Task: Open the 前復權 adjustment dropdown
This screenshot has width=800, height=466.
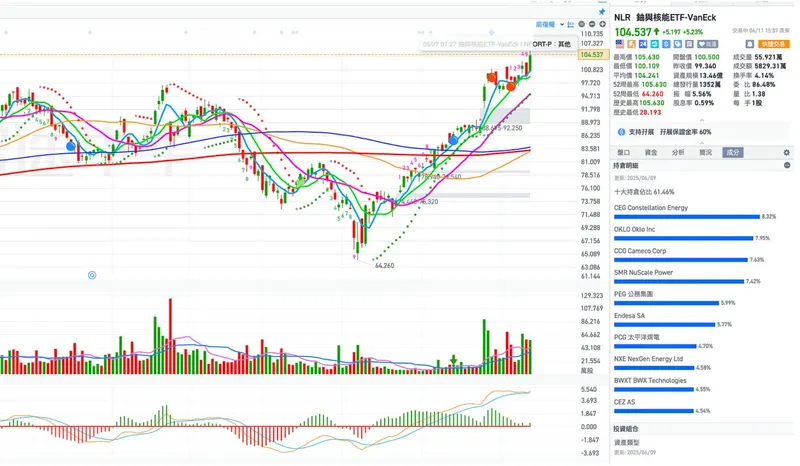Action: [x=549, y=24]
